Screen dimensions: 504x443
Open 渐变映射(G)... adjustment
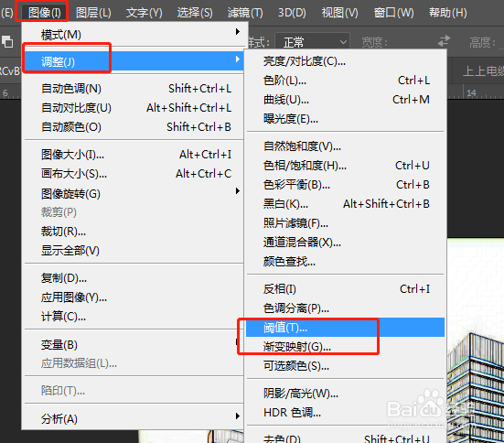click(x=346, y=347)
